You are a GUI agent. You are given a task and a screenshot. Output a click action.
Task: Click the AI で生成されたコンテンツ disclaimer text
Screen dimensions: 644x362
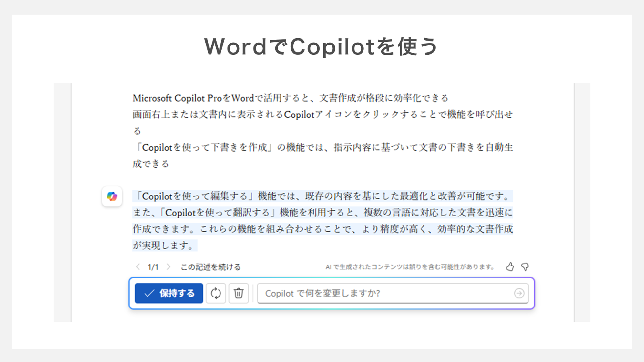pyautogui.click(x=410, y=267)
